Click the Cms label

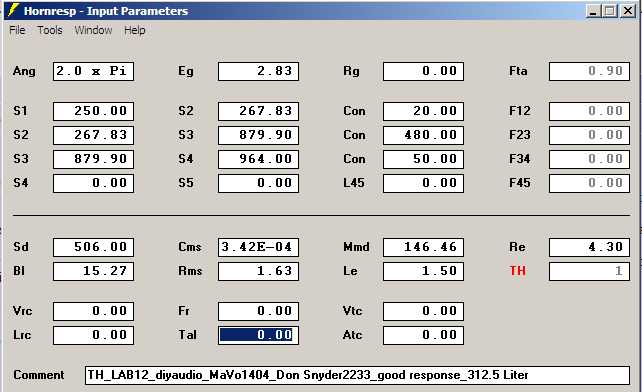click(x=190, y=247)
